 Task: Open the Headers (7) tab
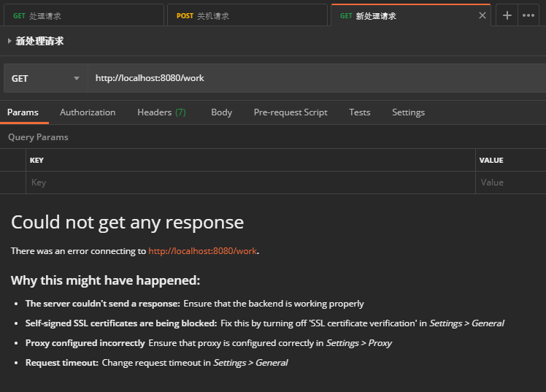click(161, 112)
